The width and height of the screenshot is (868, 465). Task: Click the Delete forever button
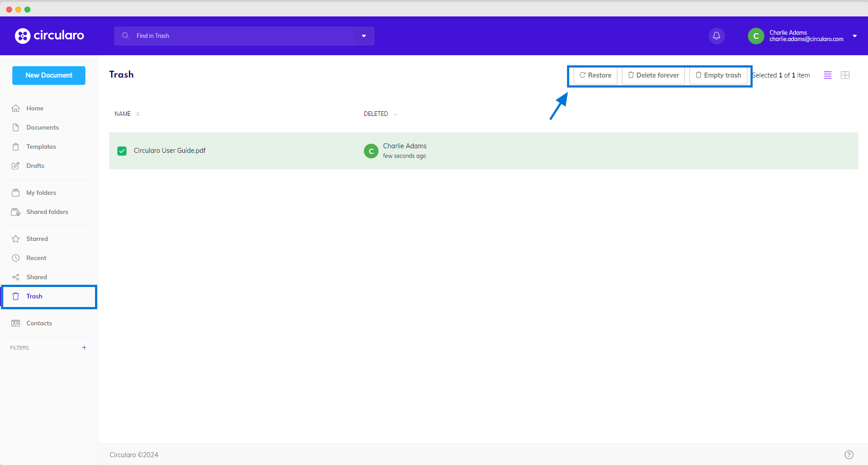point(653,75)
